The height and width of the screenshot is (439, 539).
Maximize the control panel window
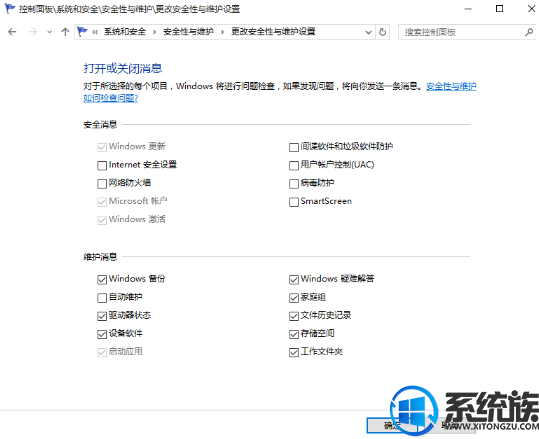click(500, 9)
